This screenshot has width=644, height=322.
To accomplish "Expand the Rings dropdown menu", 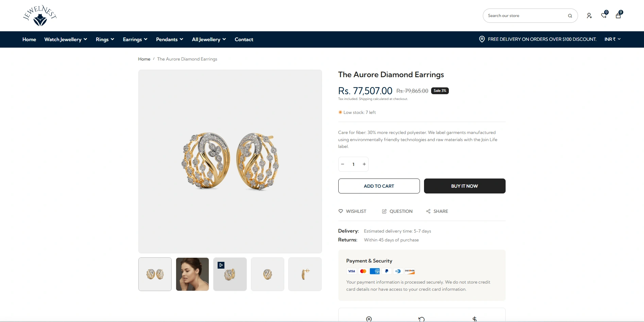I will pyautogui.click(x=105, y=39).
